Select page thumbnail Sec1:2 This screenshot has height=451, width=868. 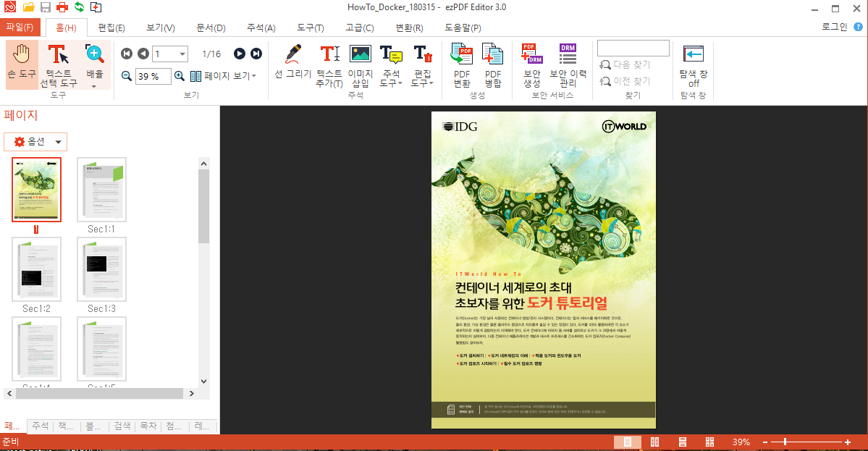point(36,269)
